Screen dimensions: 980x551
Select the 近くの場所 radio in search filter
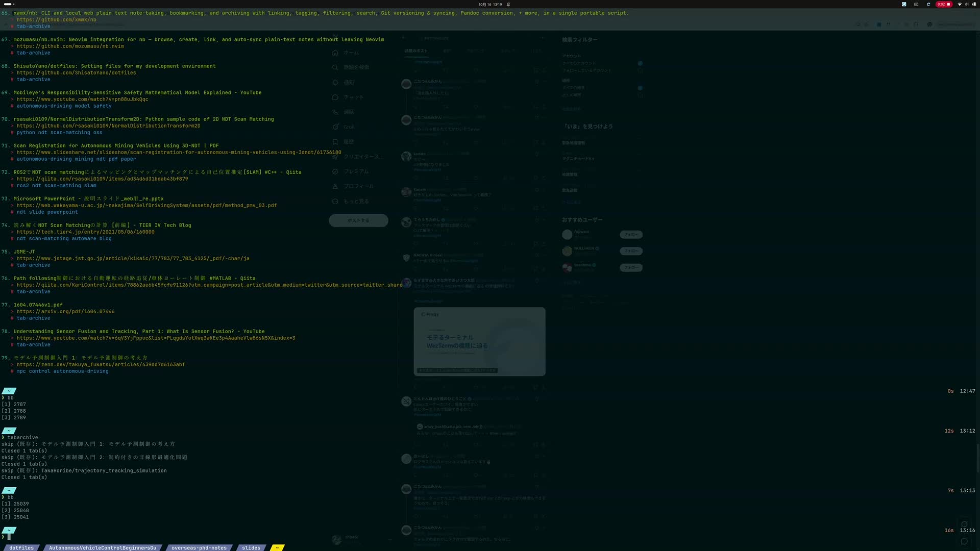point(640,95)
